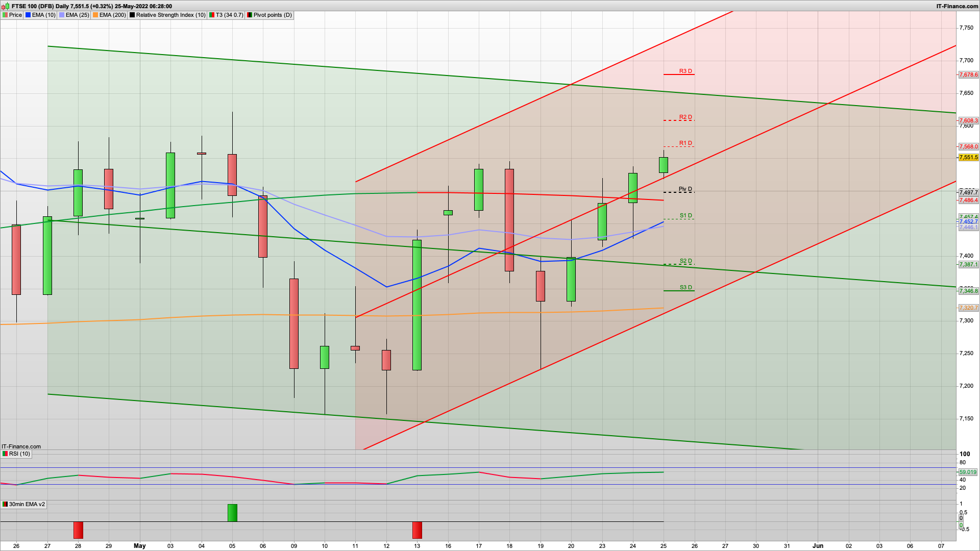Click the Price indicator color icon
The image size is (980, 551).
pyautogui.click(x=5, y=15)
